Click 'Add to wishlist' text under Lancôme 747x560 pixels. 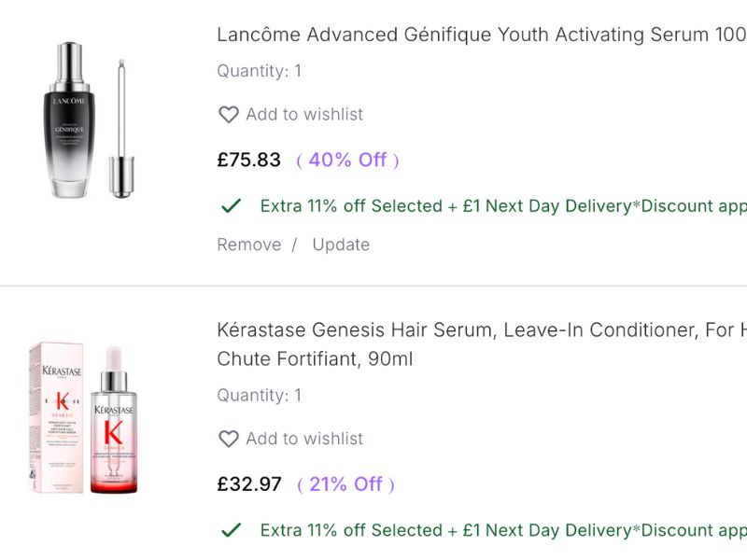(304, 115)
